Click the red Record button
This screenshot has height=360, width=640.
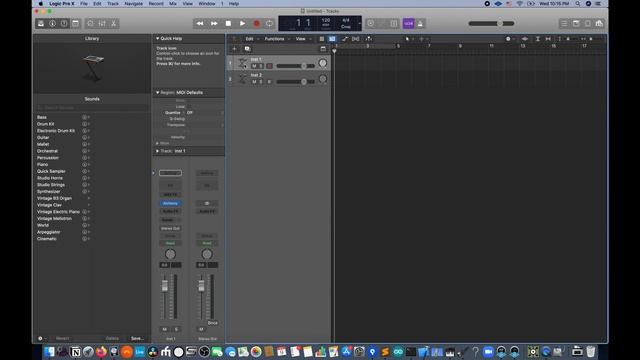point(256,24)
